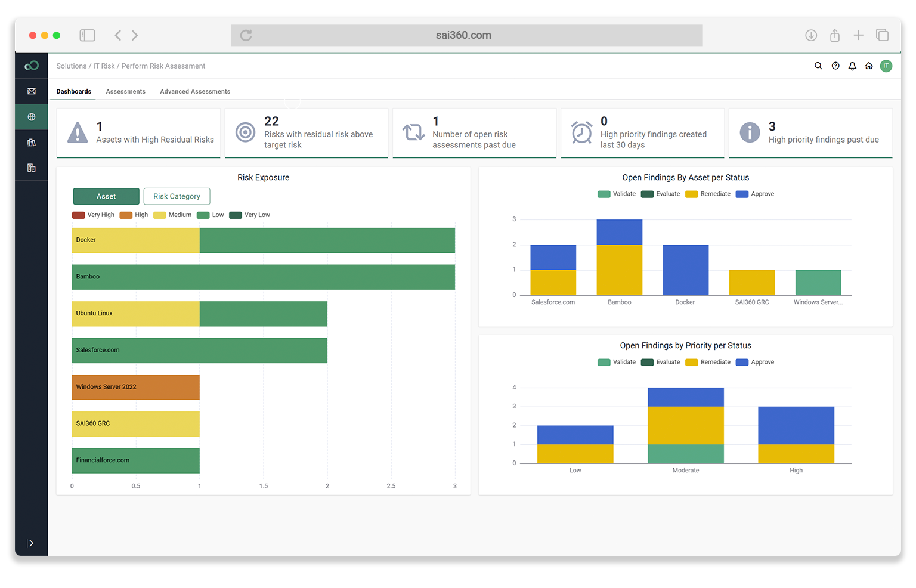Viewport: 916px width, 588px height.
Task: Open open risk assessments past due card
Action: 475,133
